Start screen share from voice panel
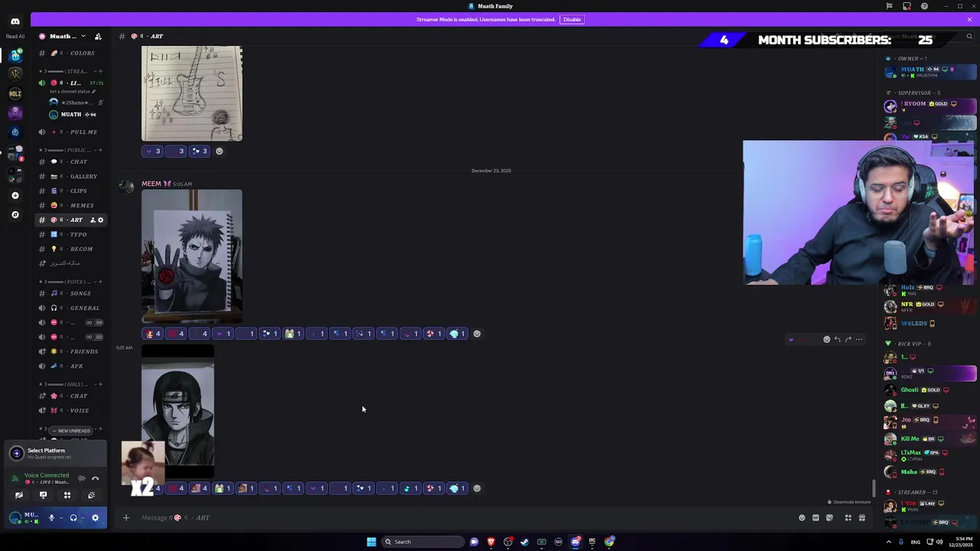The height and width of the screenshot is (551, 980). [43, 495]
